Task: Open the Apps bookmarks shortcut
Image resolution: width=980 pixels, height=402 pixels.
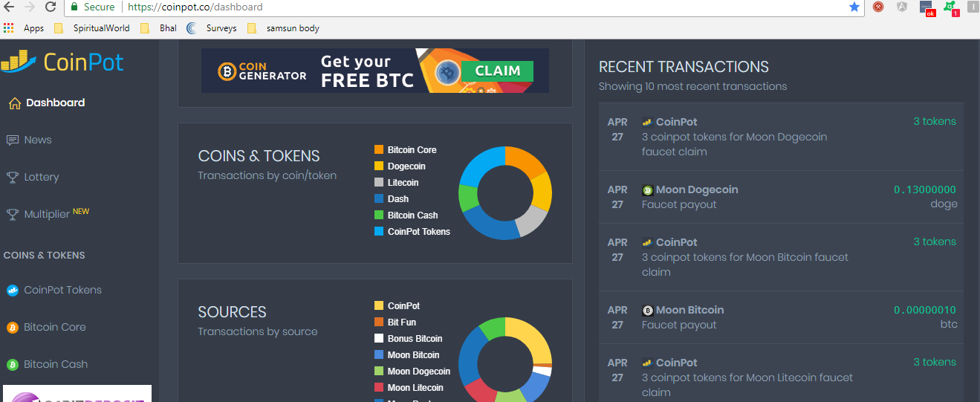Action: [24, 28]
